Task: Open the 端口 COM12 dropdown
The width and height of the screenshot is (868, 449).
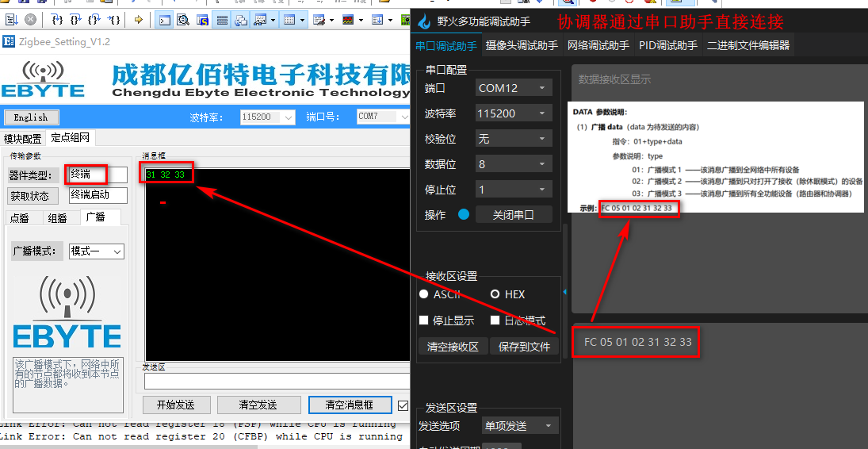Action: 514,87
